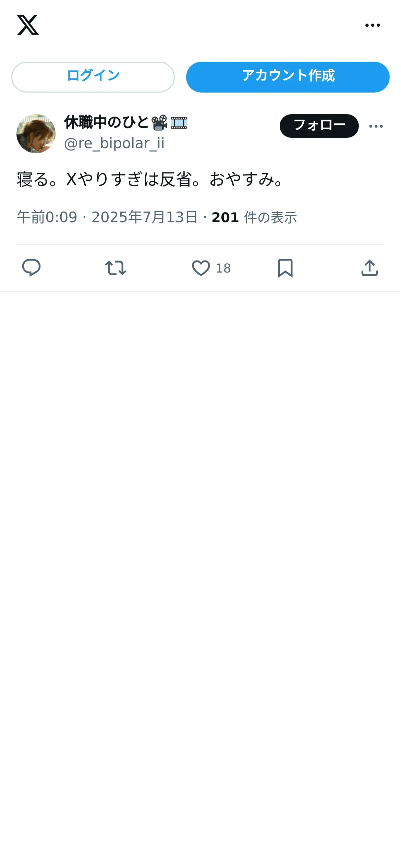Screen dimensions: 401x868
Task: Like the post with the heart icon
Action: 201,268
